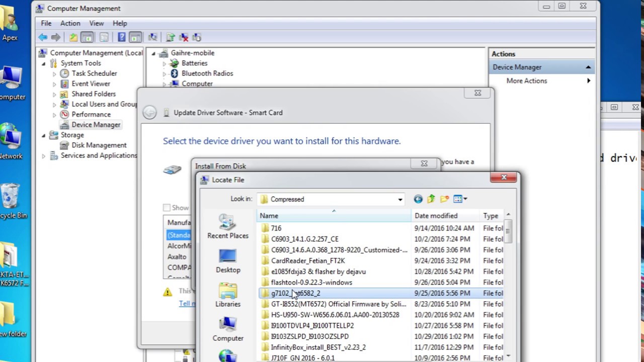Image resolution: width=644 pixels, height=362 pixels.
Task: Click the Tell me why link
Action: click(188, 303)
